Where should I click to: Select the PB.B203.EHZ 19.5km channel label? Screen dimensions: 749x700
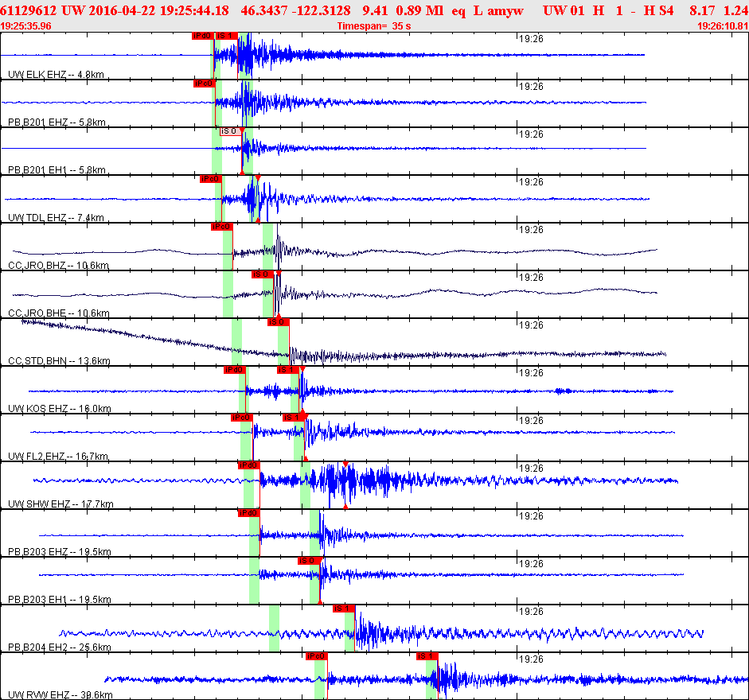click(59, 552)
